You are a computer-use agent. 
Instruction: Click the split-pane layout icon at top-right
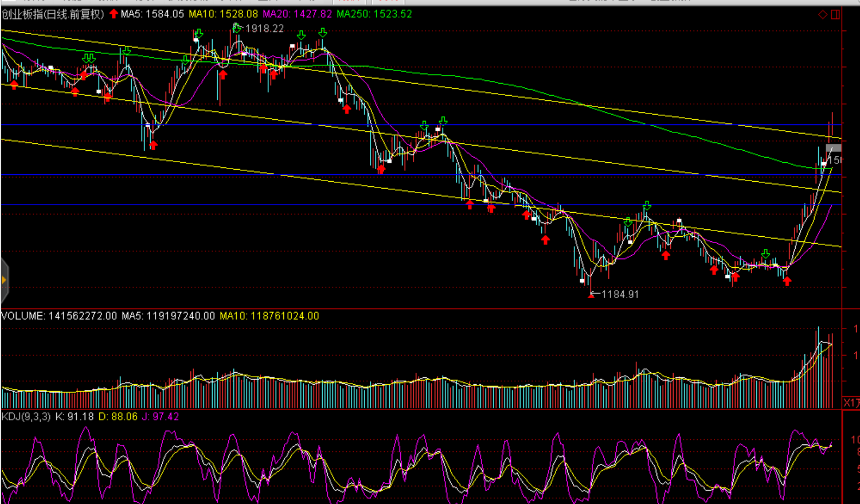click(835, 14)
